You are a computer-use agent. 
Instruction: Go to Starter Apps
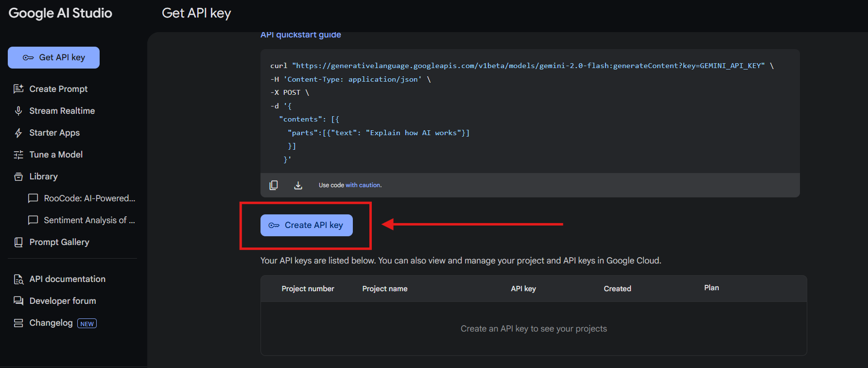click(54, 133)
